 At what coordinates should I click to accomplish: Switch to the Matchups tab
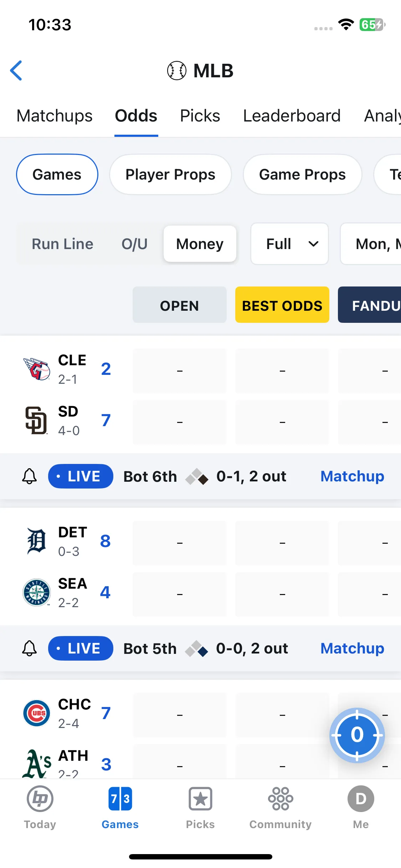coord(55,116)
